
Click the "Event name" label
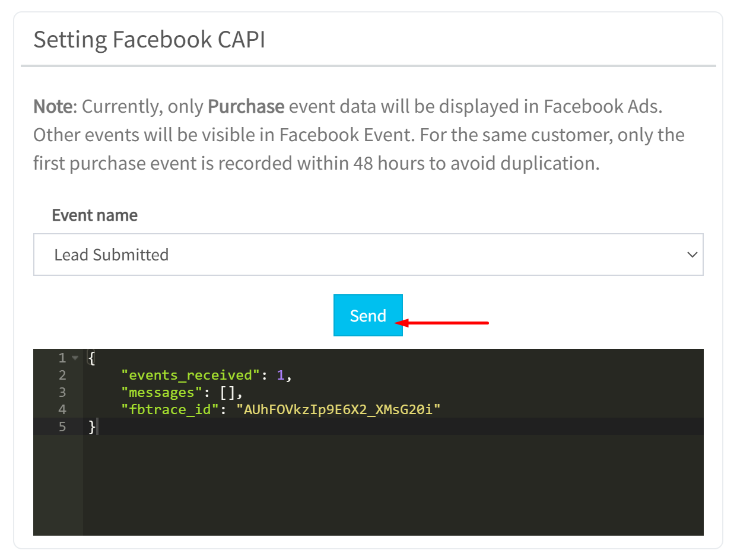[x=95, y=215]
